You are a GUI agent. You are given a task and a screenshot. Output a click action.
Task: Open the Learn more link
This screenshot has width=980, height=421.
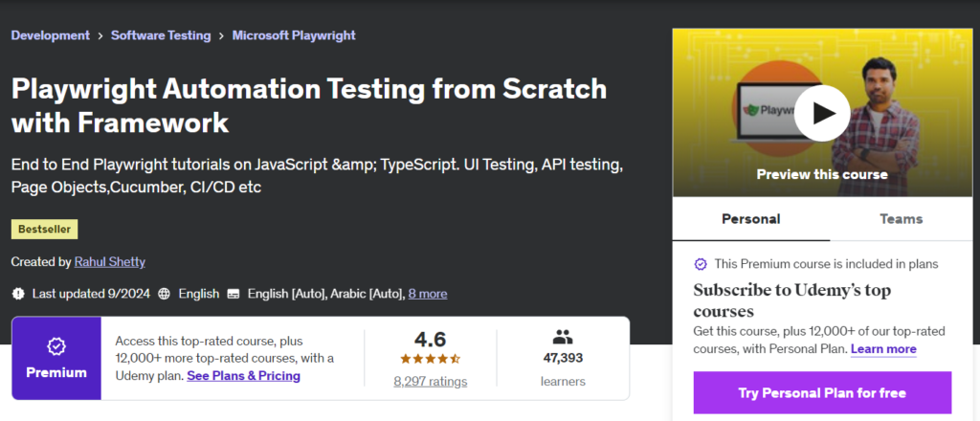pyautogui.click(x=883, y=349)
